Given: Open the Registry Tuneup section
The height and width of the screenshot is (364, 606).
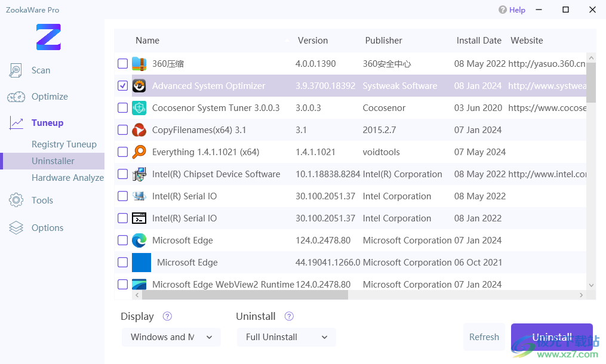Looking at the screenshot, I should 64,144.
